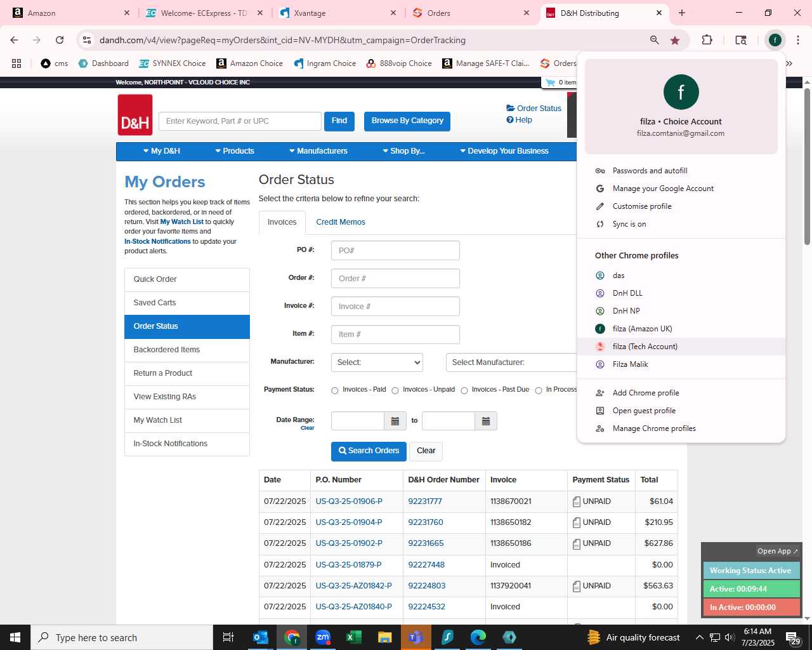Open the Manufacturer Select dropdown

(x=377, y=362)
